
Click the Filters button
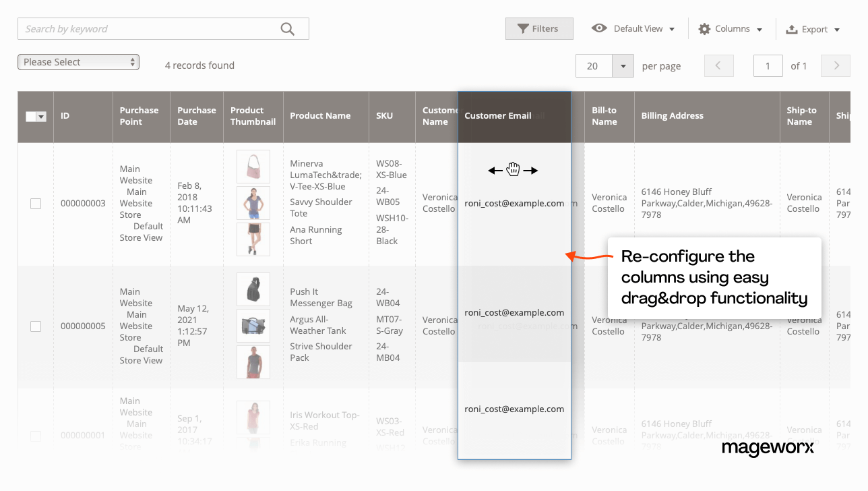(x=539, y=28)
